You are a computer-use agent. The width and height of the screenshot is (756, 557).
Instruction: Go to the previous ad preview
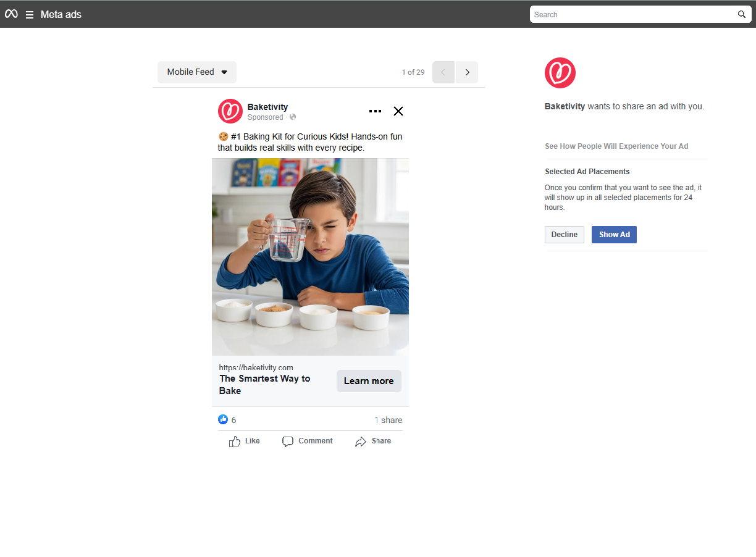tap(443, 72)
